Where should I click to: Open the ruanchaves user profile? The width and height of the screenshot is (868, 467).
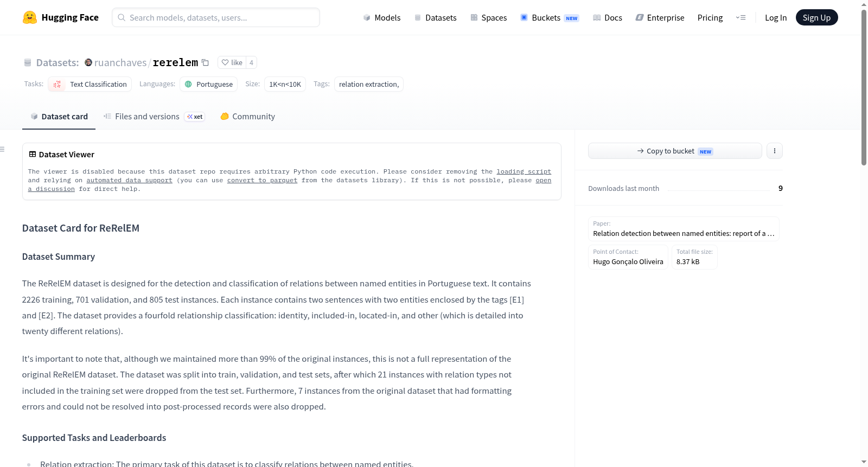(120, 63)
